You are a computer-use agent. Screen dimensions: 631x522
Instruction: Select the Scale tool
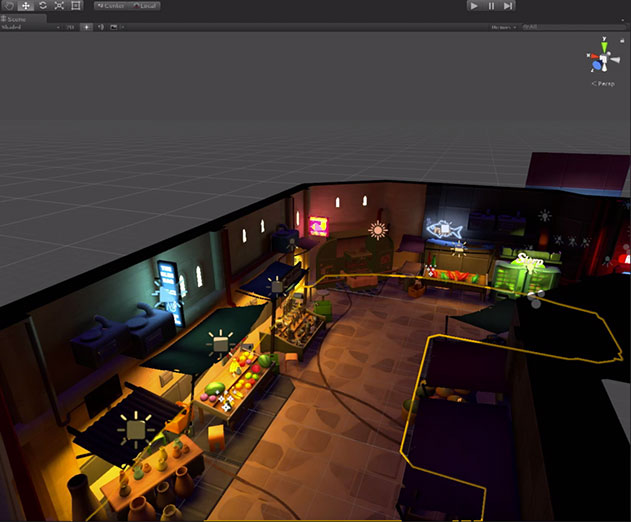(59, 6)
